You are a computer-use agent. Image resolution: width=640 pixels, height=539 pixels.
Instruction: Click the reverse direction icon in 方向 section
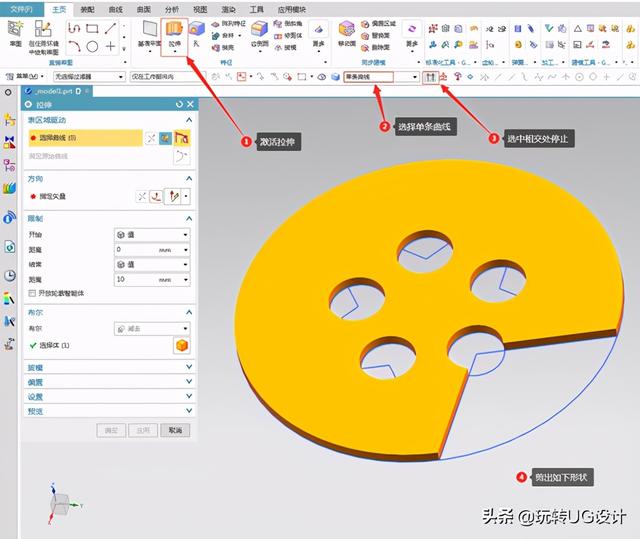coord(142,196)
